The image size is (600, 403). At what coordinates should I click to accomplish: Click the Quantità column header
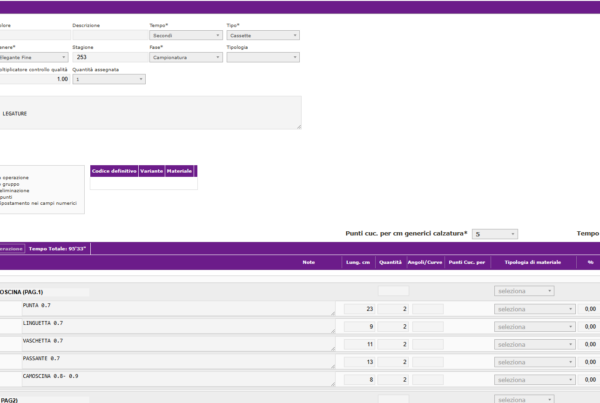coord(390,262)
